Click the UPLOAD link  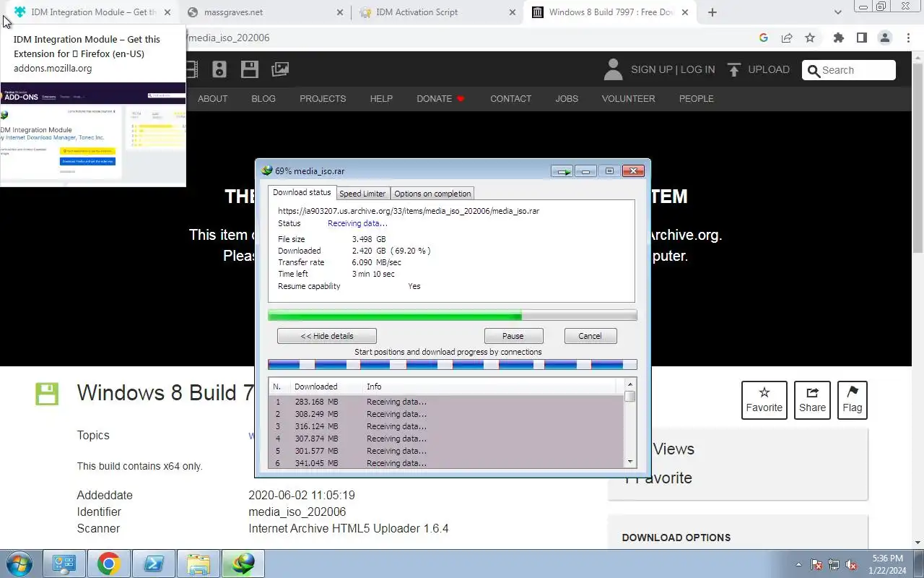click(x=769, y=69)
